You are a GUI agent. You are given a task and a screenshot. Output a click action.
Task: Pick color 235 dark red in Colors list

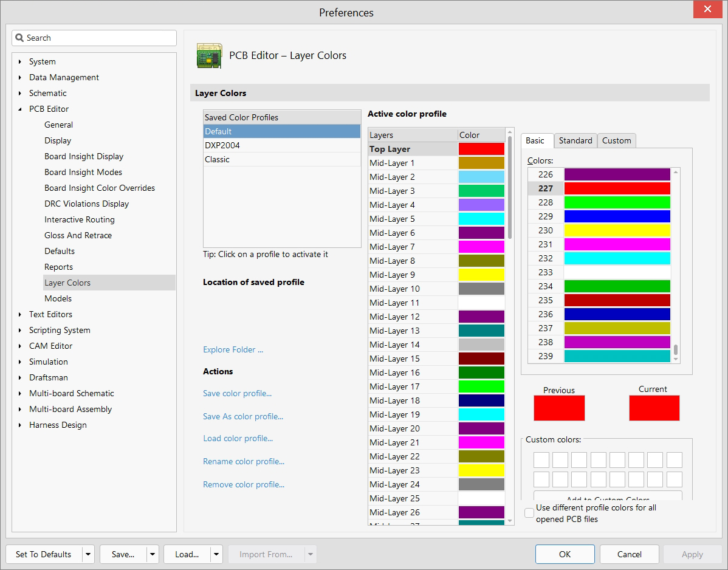(617, 300)
